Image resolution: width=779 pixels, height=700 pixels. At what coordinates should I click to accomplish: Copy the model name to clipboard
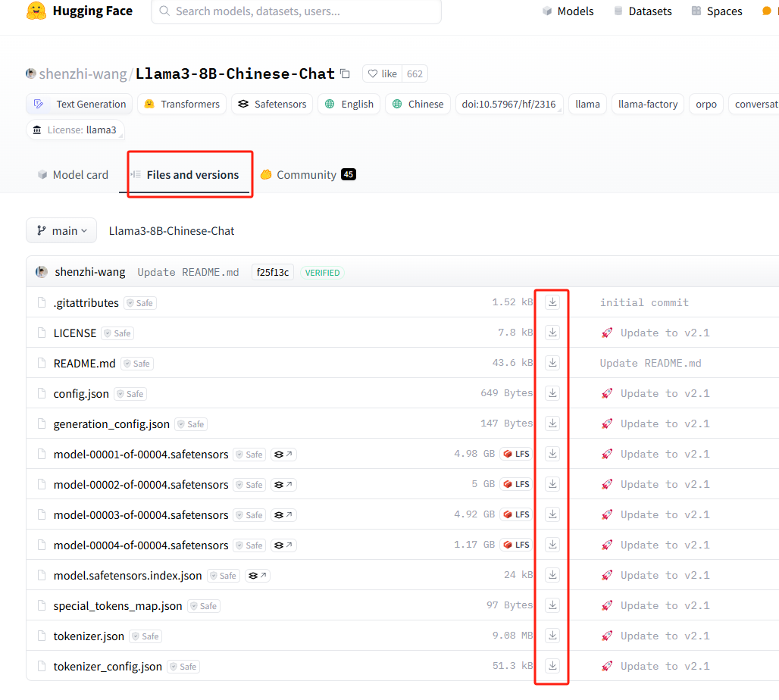coord(346,73)
